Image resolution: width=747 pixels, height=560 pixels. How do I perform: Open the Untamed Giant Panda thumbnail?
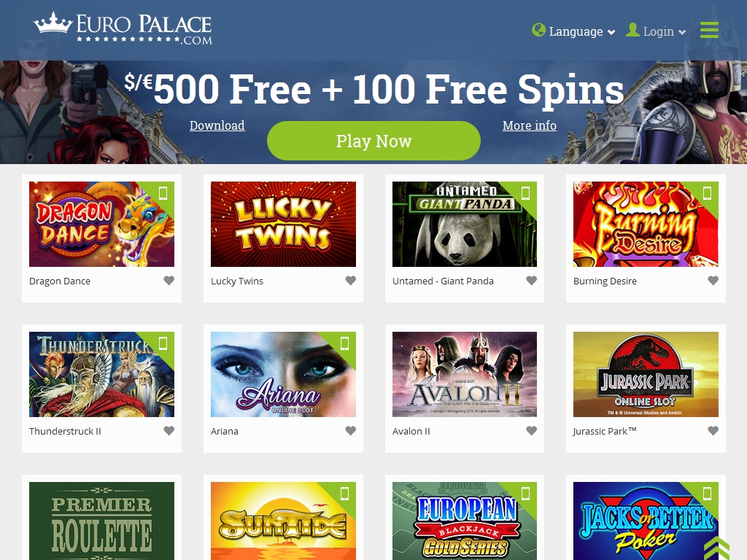(465, 224)
